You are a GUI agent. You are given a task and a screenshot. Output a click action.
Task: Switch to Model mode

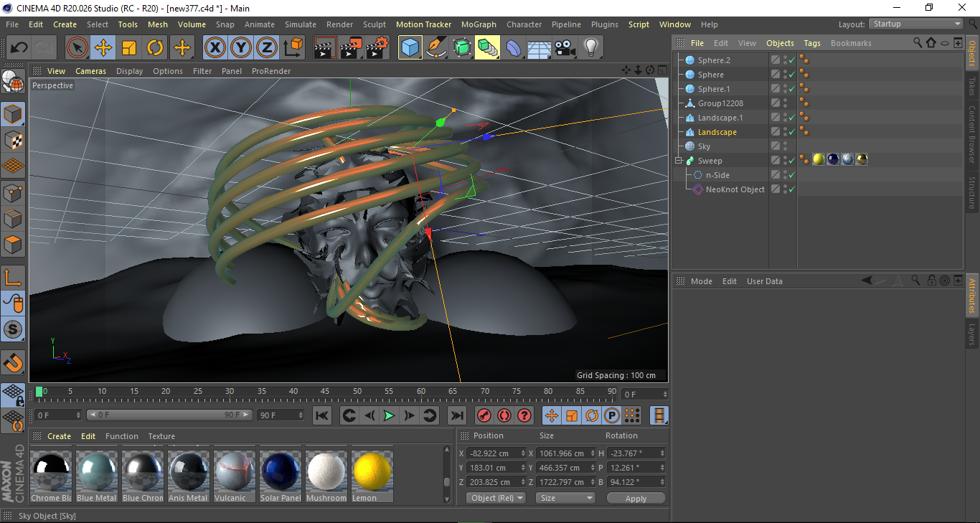click(x=13, y=114)
